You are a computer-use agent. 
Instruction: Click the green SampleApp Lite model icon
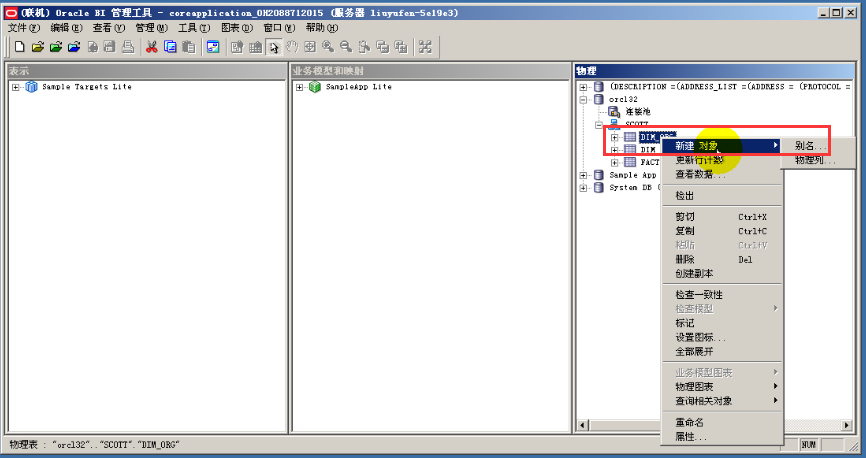(x=315, y=87)
